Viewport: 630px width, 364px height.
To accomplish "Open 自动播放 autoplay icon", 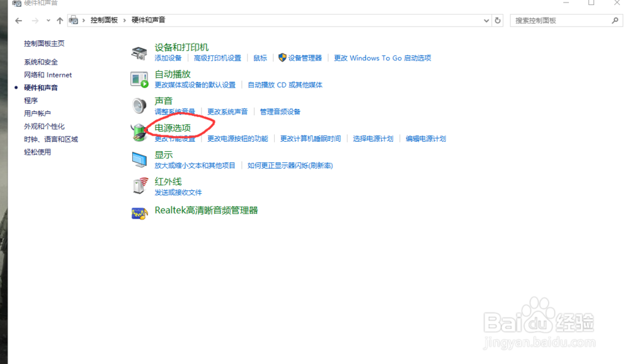I will pos(140,77).
